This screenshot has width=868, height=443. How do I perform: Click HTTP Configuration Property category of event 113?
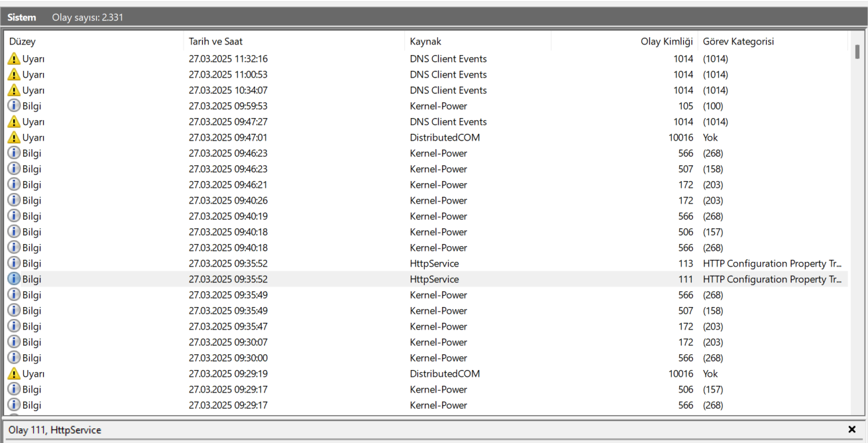pyautogui.click(x=773, y=264)
